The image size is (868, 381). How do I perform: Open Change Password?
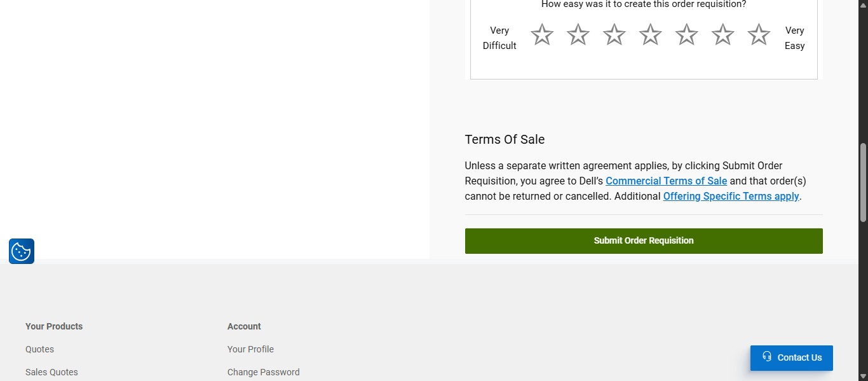tap(263, 371)
